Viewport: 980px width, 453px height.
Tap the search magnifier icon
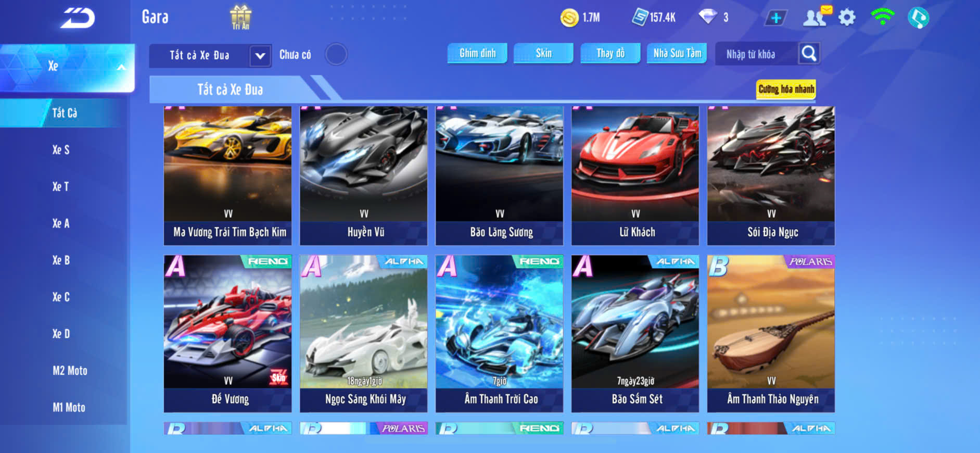pos(809,53)
